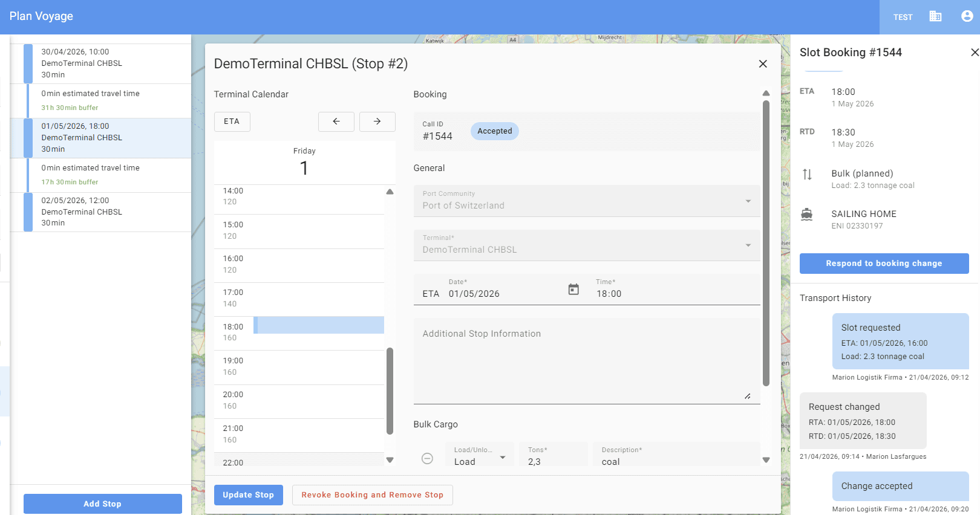The height and width of the screenshot is (515, 980).
Task: Click the booking form scrollbar thumb
Action: [x=766, y=243]
